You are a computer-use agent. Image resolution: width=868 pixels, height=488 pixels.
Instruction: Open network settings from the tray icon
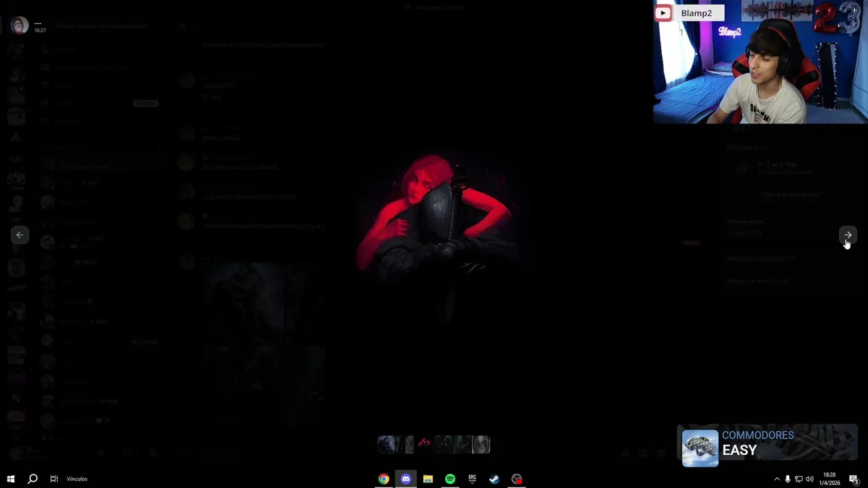pos(798,479)
